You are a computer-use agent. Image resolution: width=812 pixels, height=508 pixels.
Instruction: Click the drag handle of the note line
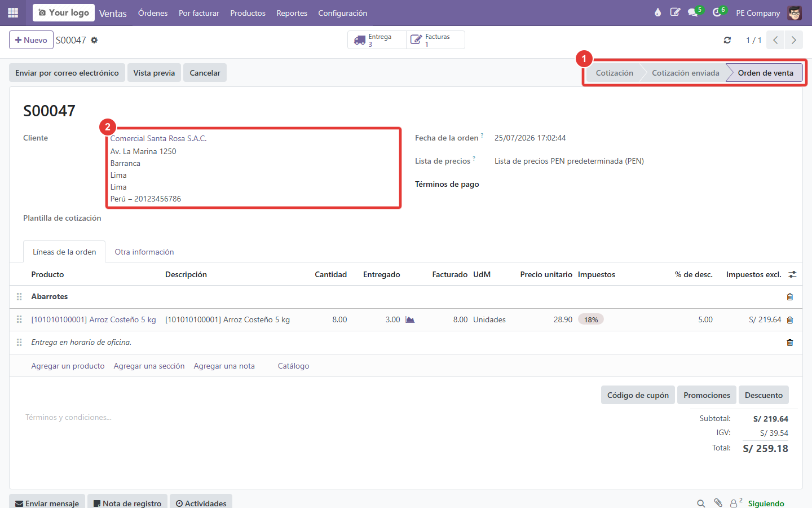[19, 342]
